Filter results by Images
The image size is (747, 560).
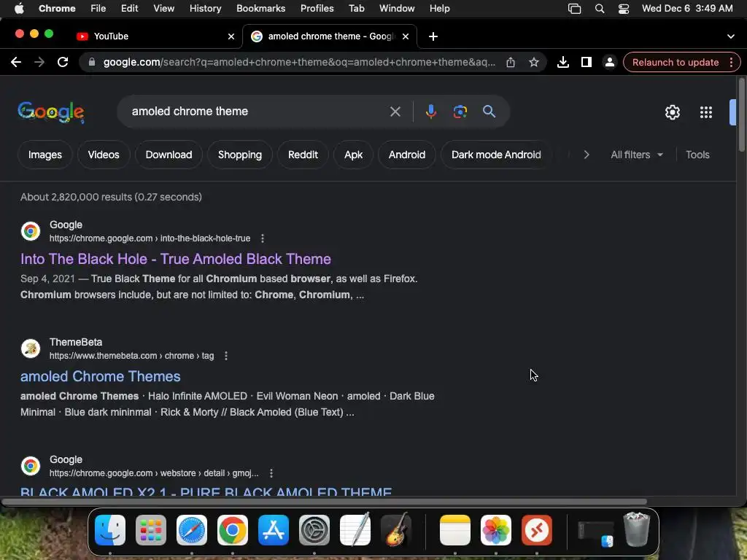(44, 155)
